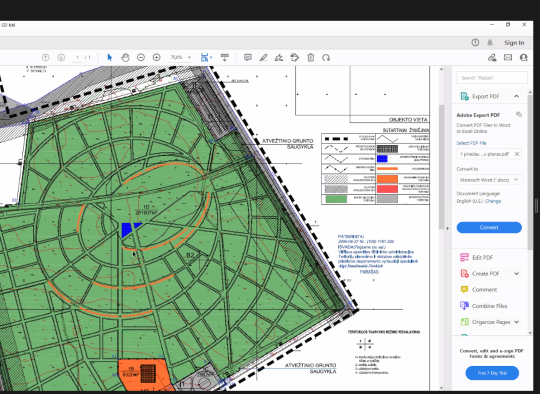Click the blue Convert button

[x=489, y=227]
